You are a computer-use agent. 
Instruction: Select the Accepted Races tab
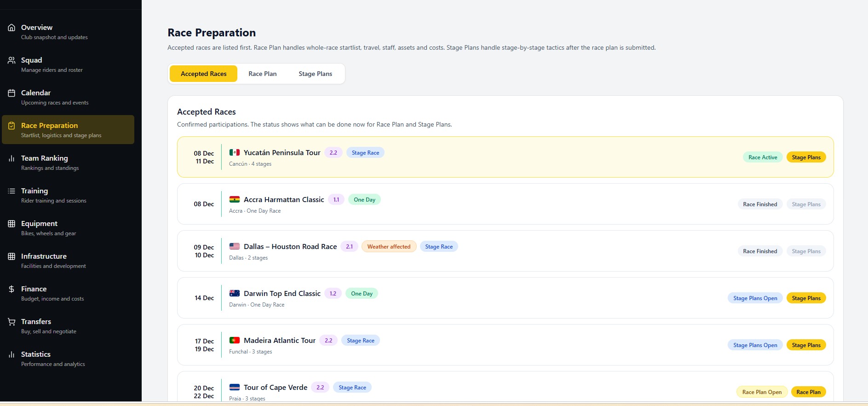pos(203,74)
